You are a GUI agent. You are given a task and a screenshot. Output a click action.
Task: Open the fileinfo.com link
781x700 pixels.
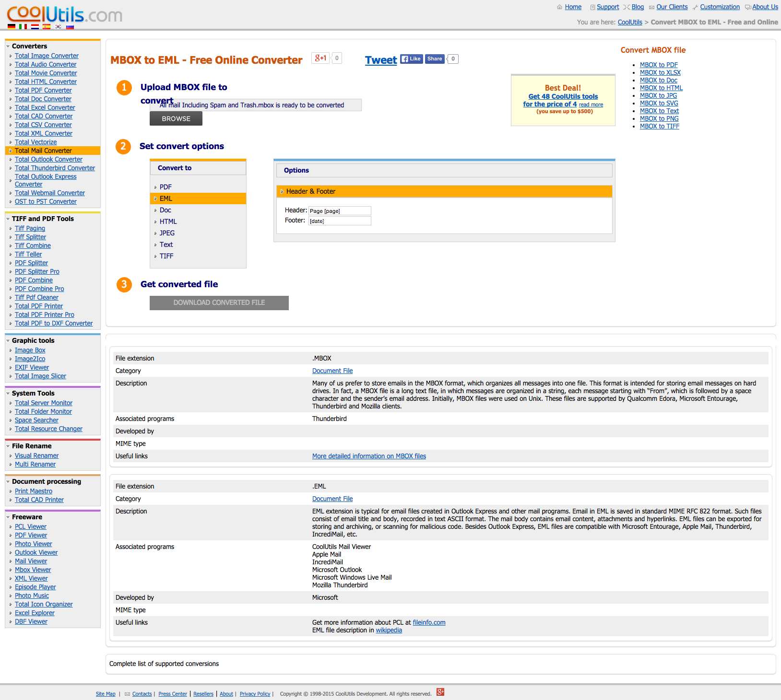pos(429,622)
